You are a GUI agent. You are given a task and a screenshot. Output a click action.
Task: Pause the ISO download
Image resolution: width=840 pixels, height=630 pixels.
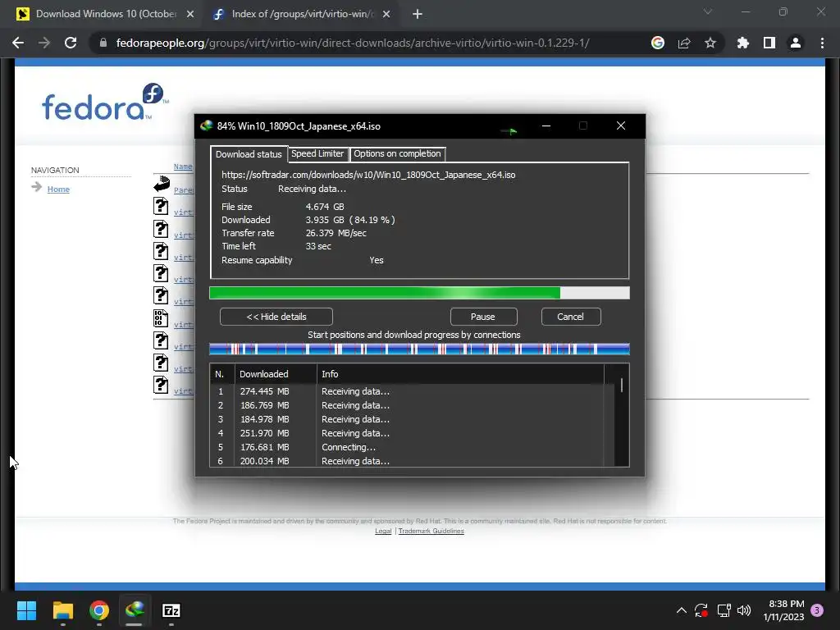click(x=483, y=317)
